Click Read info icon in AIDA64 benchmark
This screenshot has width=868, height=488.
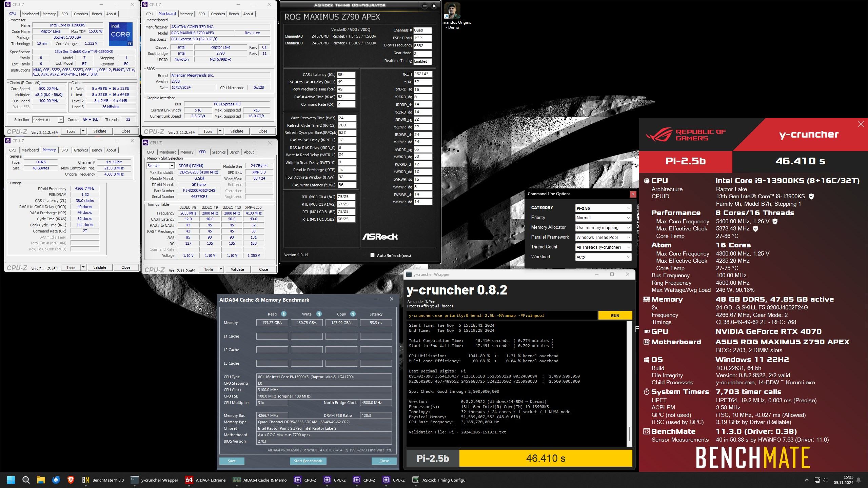coord(284,314)
